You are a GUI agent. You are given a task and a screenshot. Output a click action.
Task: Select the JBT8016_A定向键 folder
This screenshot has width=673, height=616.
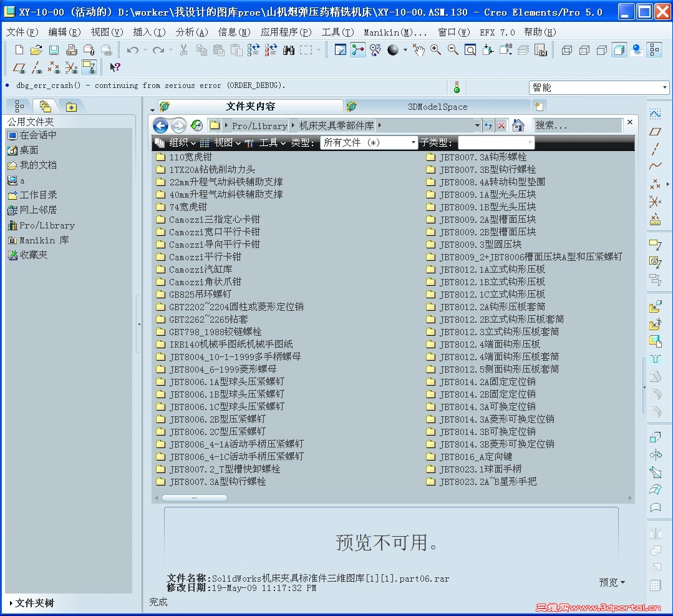point(469,457)
